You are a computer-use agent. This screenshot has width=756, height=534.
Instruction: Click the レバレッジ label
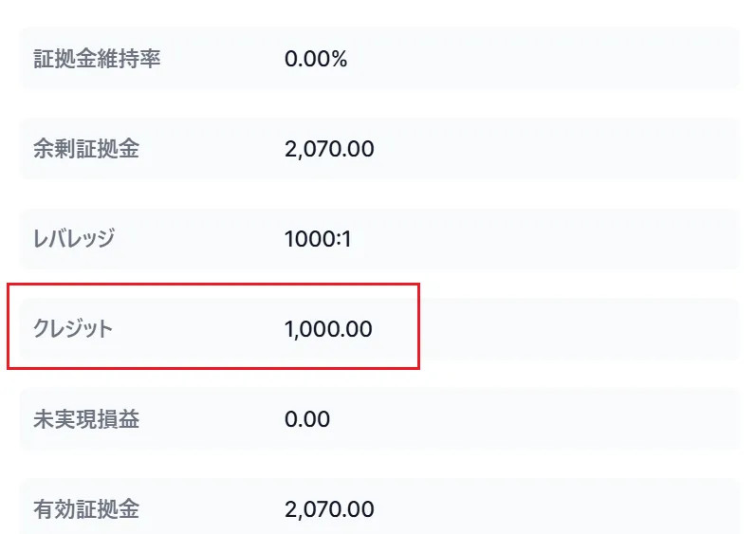coord(74,238)
